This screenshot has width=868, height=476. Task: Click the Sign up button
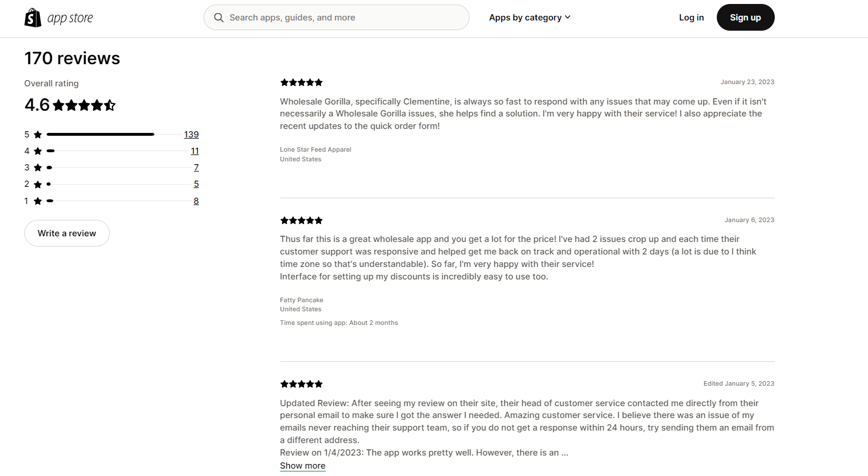[745, 18]
